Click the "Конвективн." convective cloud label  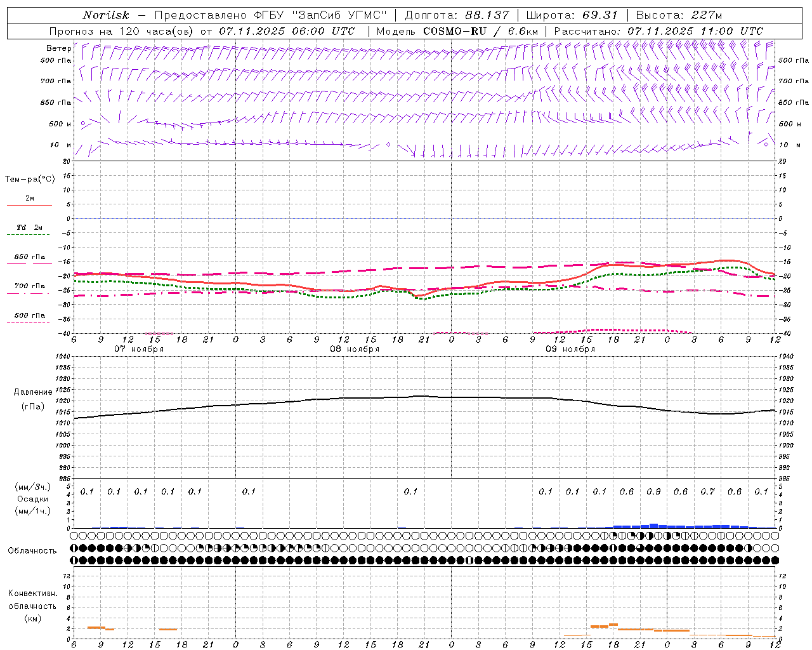click(33, 594)
